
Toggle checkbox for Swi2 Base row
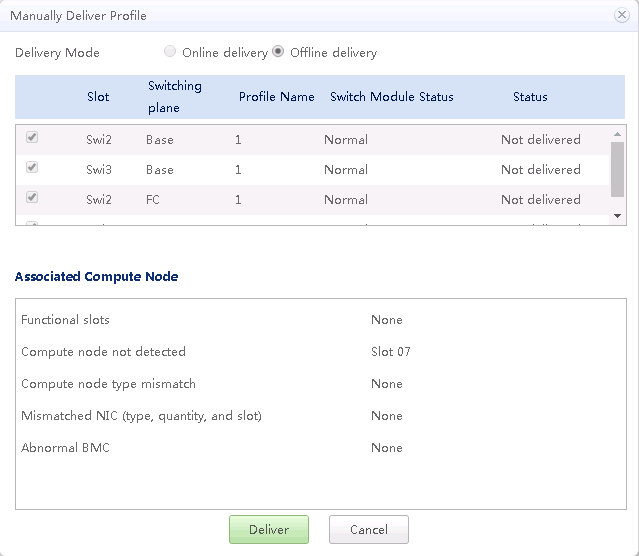[x=32, y=138]
